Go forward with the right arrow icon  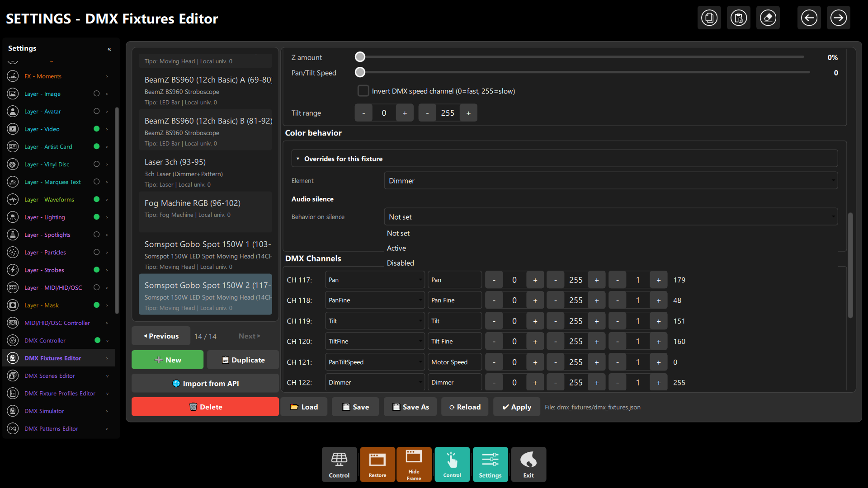839,18
